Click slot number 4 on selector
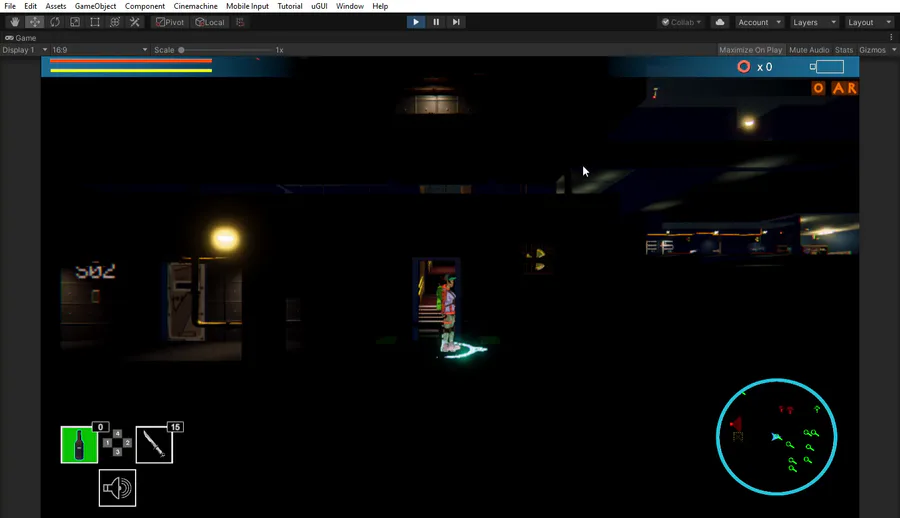This screenshot has height=518, width=900. point(117,434)
